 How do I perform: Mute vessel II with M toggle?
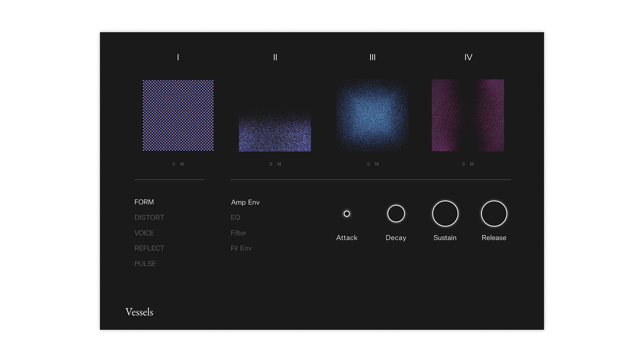pos(279,164)
